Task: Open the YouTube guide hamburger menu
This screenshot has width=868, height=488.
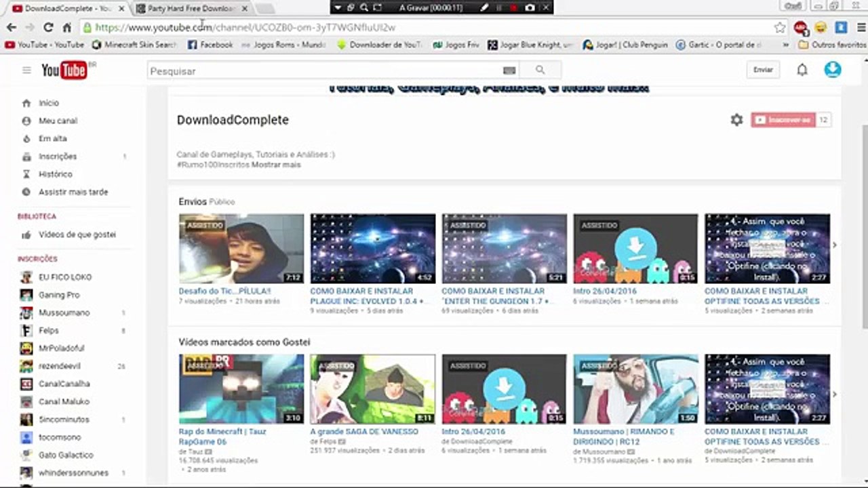Action: (x=26, y=70)
